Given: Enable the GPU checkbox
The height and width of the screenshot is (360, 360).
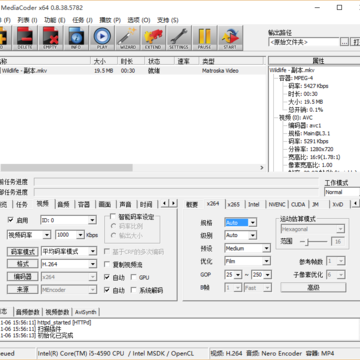Looking at the screenshot, I should click(x=134, y=277).
